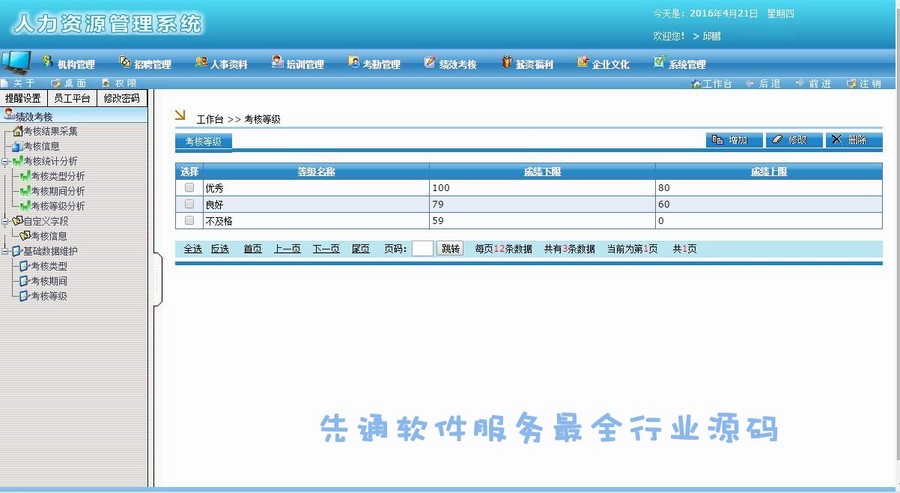This screenshot has height=493, width=900.
Task: Click the 反选 invert-selection link
Action: coord(220,249)
